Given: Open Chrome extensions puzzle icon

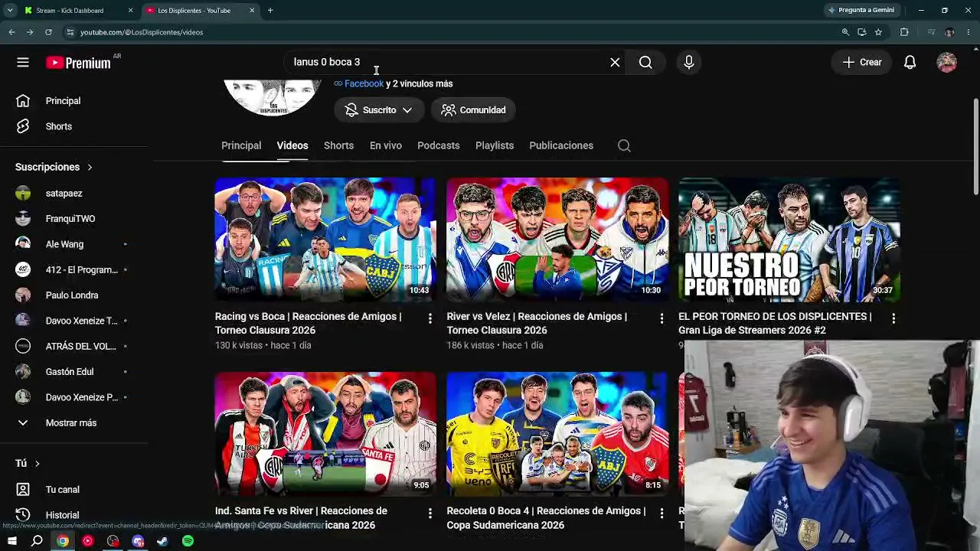Looking at the screenshot, I should click(904, 32).
